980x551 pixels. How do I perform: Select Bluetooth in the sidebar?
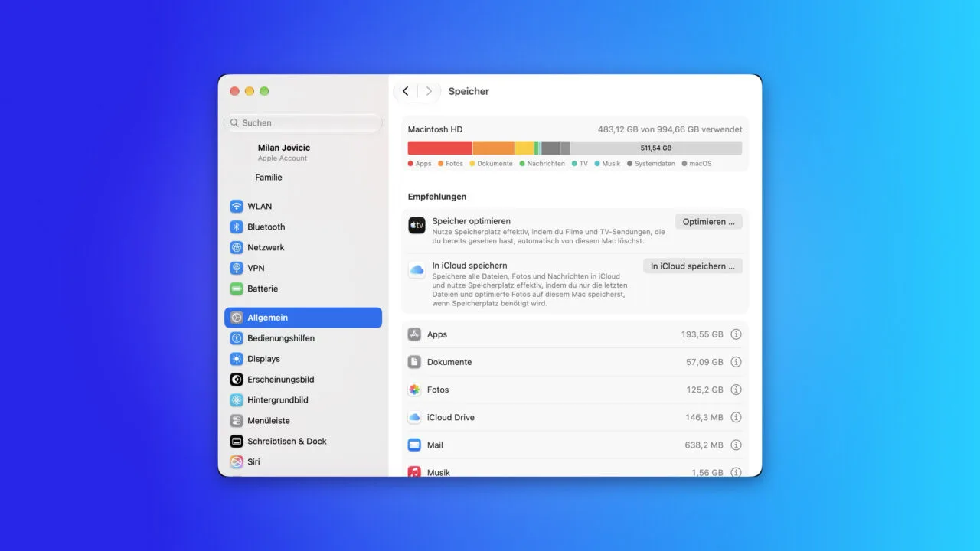pos(303,227)
